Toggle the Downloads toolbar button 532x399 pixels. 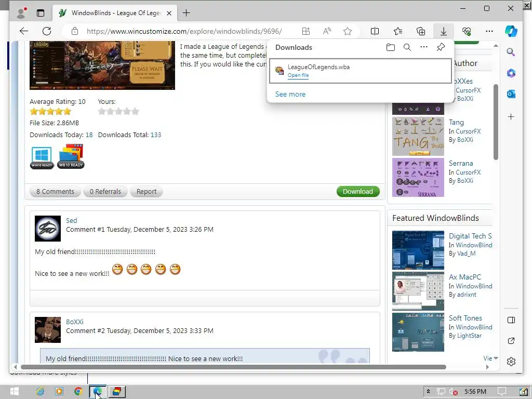click(444, 31)
